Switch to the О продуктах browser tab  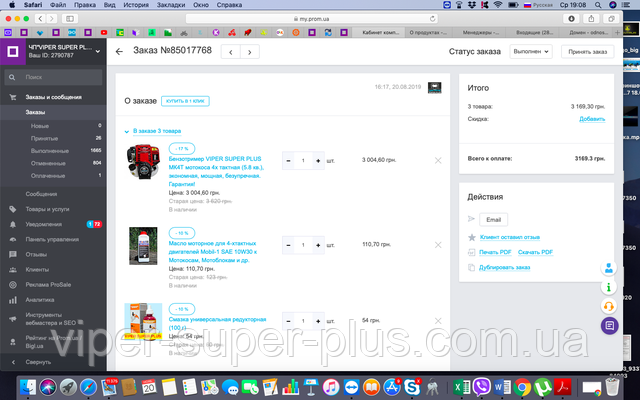coord(428,32)
